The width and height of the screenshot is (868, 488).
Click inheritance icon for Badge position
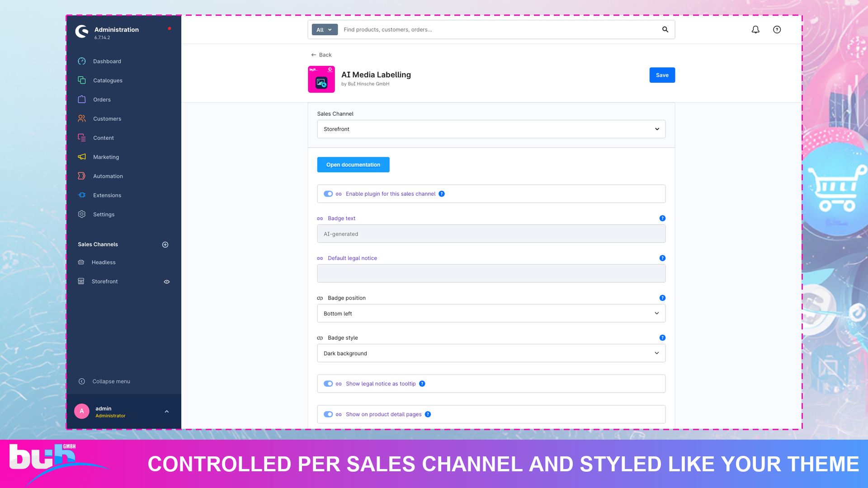(320, 298)
